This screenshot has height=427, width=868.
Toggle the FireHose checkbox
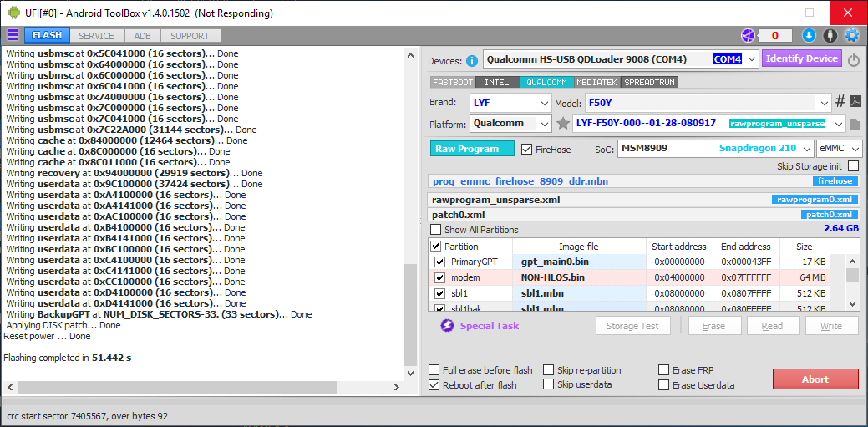click(x=526, y=149)
